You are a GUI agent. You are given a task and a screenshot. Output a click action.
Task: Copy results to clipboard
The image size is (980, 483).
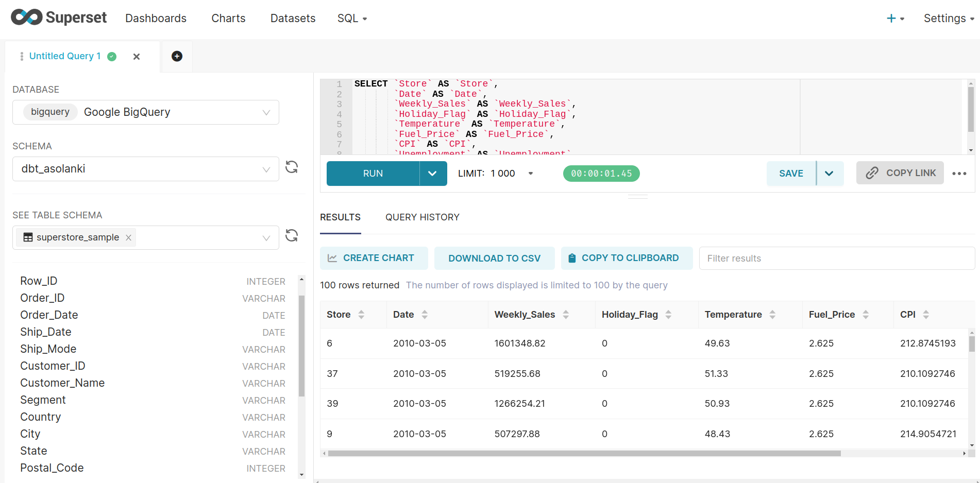click(627, 258)
